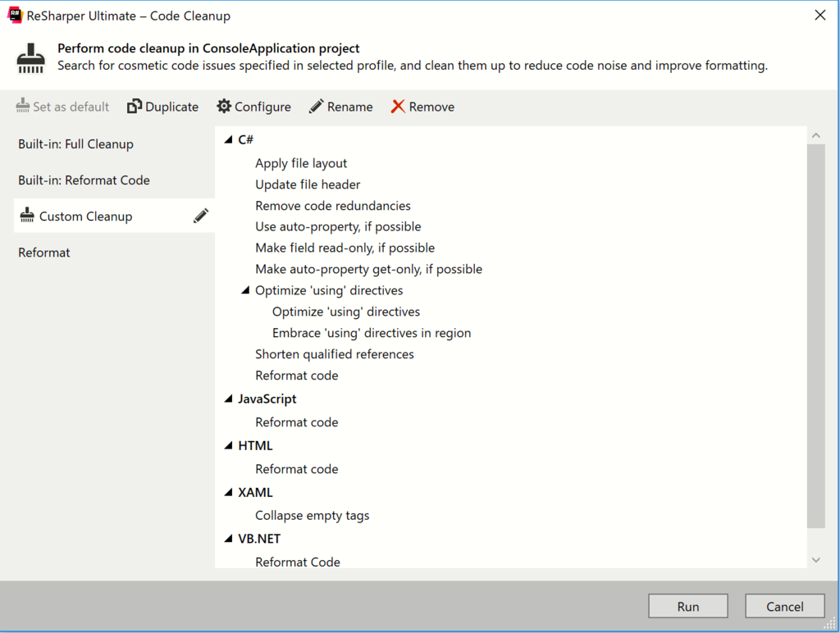Close the Code Cleanup dialog window
Screen dimensions: 840x633
[820, 15]
